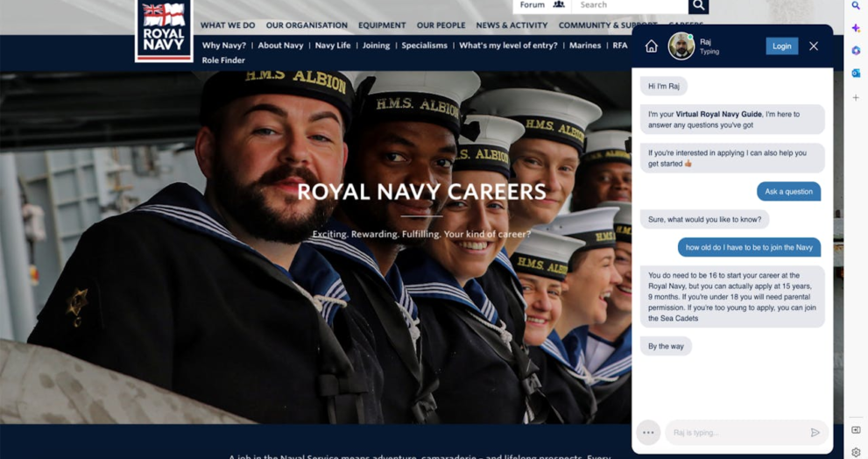Open the Forum people icon link
This screenshot has height=459, width=868.
(x=559, y=4)
